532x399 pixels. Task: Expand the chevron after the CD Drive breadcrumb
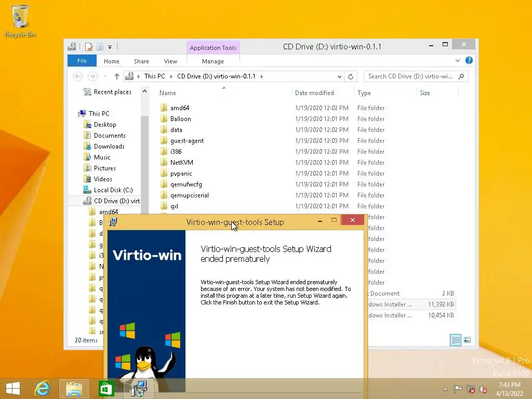click(x=262, y=76)
